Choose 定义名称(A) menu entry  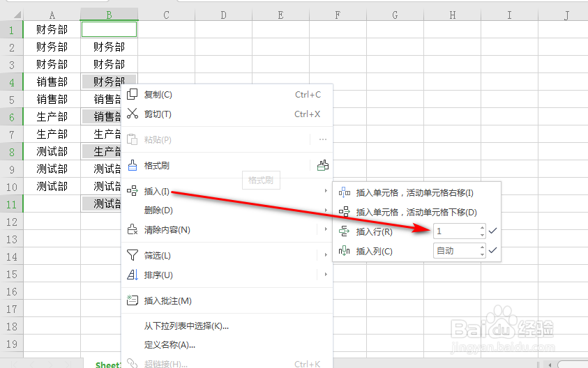227,345
